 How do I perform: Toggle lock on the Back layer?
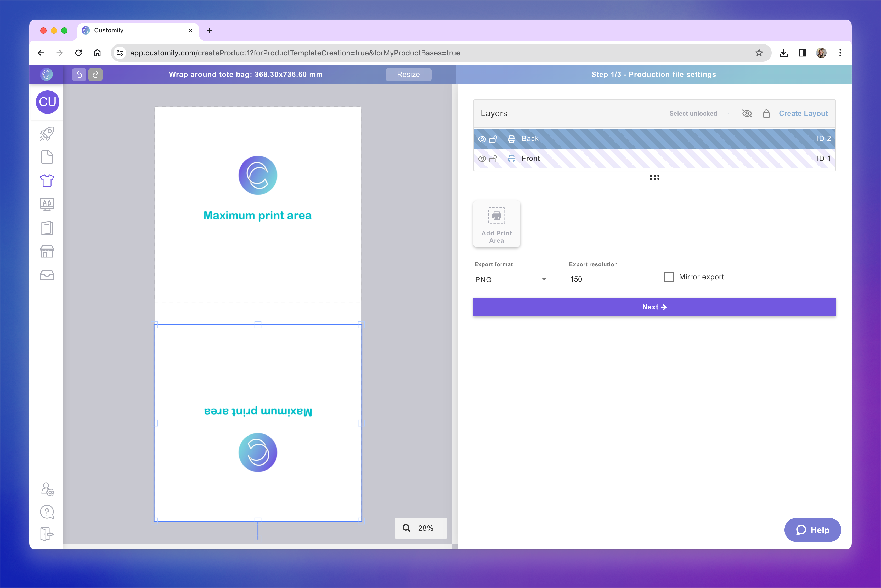(x=493, y=139)
